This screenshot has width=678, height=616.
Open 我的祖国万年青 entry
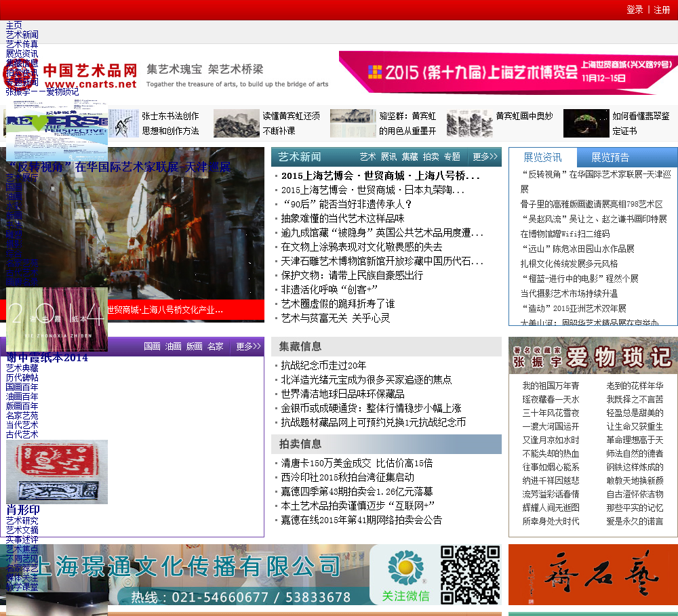point(551,386)
